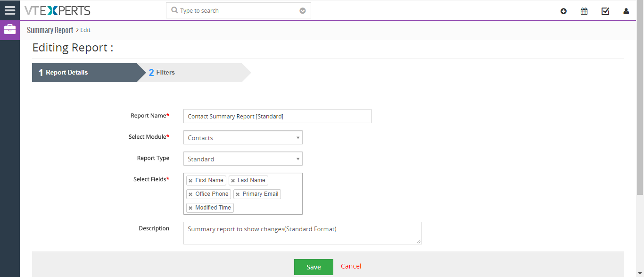Remove the Last Name field tag
Viewport: 644px width, 277px height.
tap(233, 181)
